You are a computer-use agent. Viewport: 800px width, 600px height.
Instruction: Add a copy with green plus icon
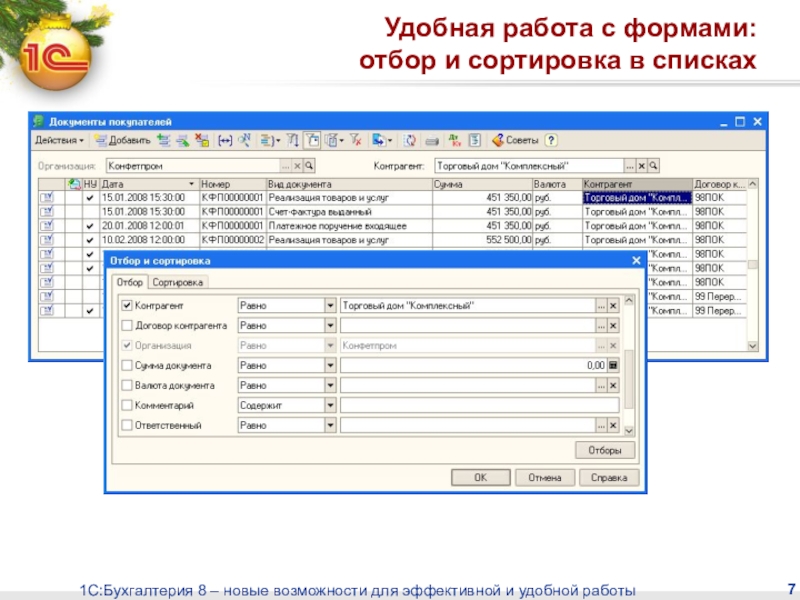(163, 140)
